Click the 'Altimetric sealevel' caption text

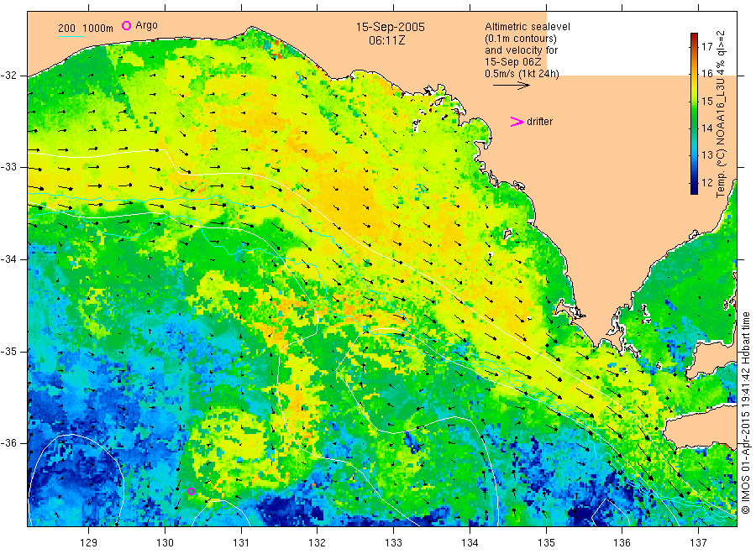(x=527, y=27)
